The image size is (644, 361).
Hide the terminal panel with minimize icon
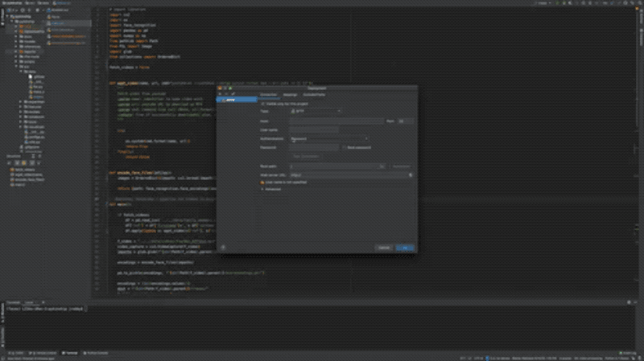tap(635, 302)
